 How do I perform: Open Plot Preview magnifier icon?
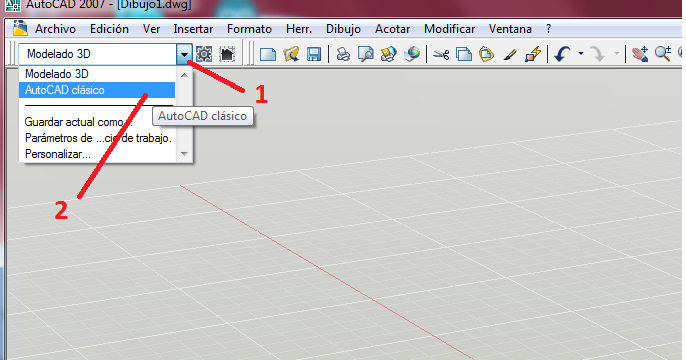366,54
